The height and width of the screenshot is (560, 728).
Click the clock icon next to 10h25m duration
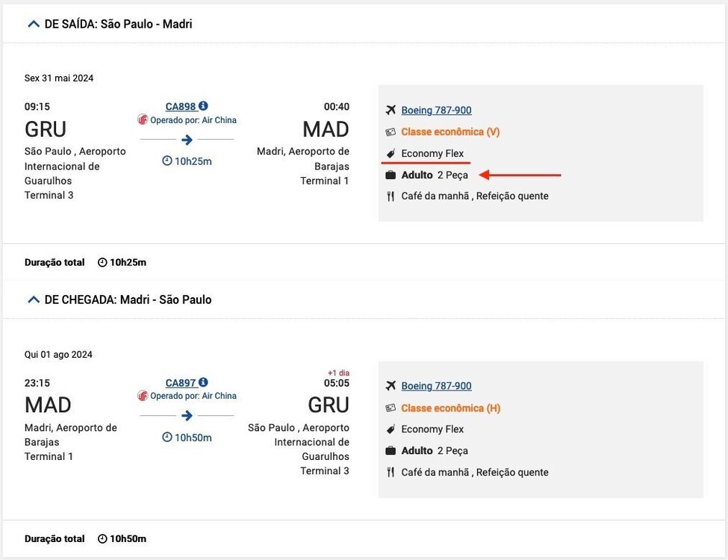(167, 161)
